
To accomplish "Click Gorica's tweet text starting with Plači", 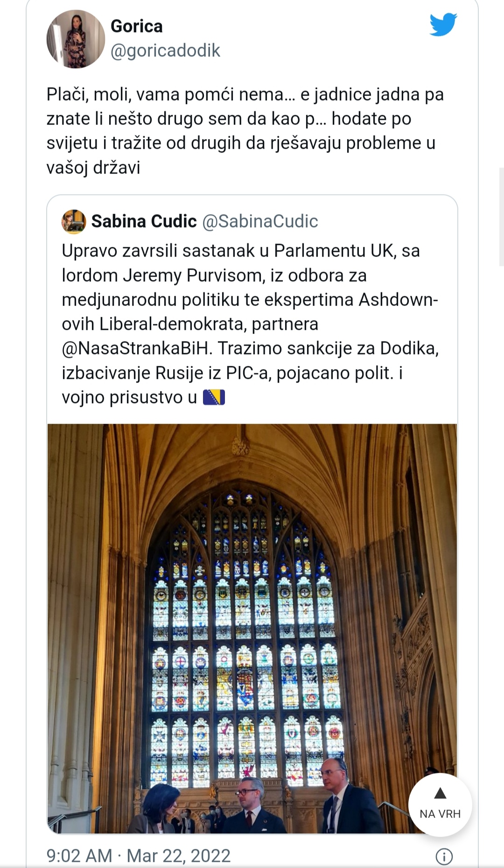I will 245,131.
